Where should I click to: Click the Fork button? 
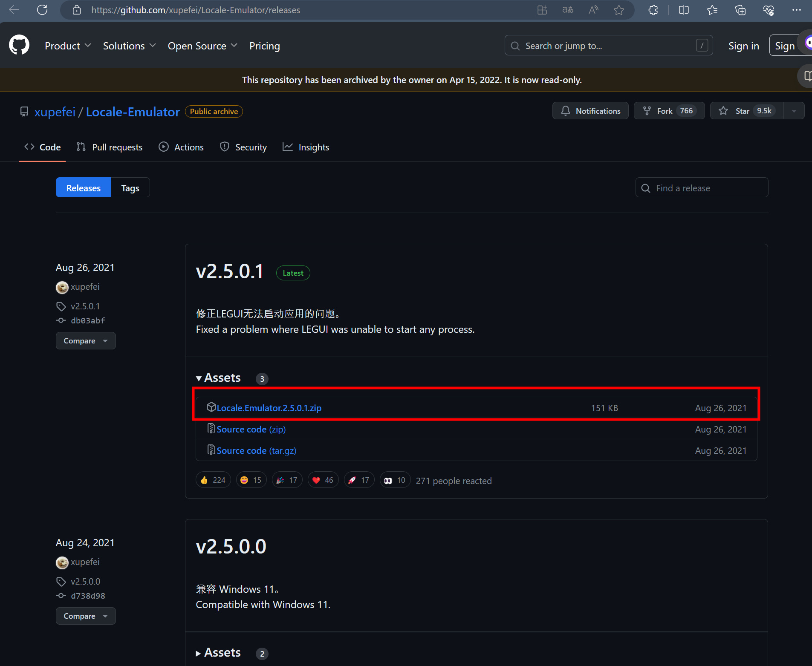pyautogui.click(x=669, y=111)
